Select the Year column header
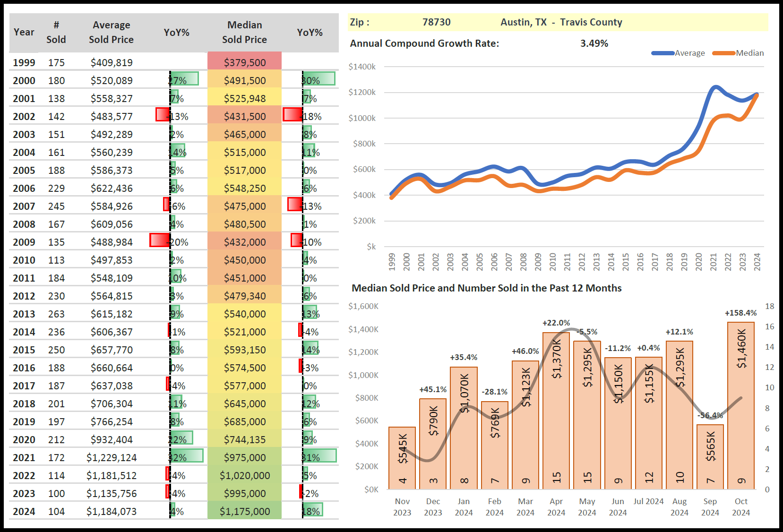The image size is (783, 532). [24, 32]
